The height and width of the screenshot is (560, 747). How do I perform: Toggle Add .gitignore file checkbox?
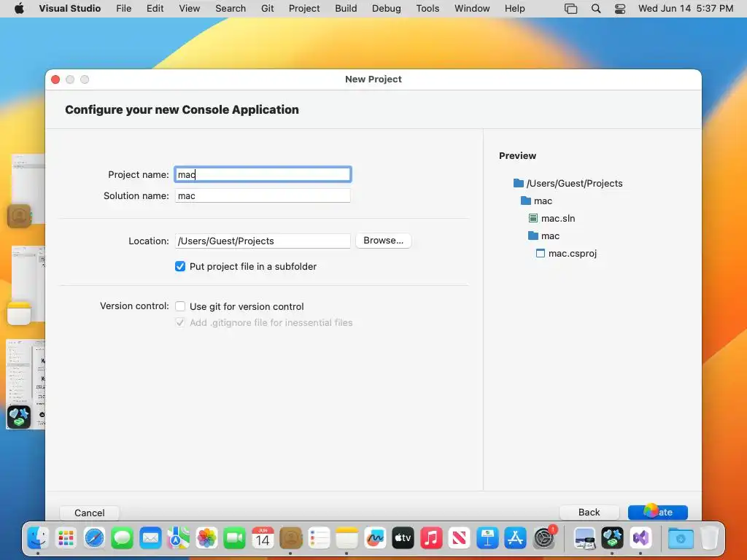180,322
